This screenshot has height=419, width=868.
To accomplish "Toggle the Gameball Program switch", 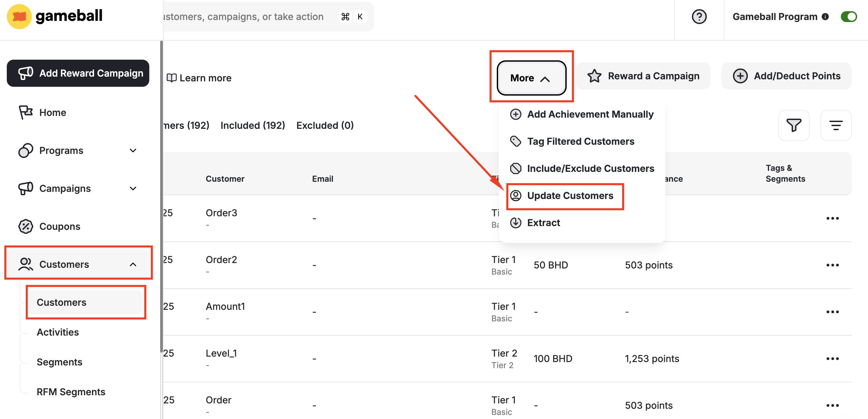I will [849, 17].
